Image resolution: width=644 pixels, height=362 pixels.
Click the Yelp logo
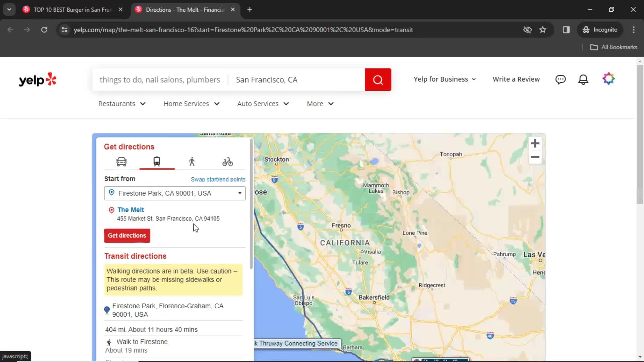[x=38, y=80]
